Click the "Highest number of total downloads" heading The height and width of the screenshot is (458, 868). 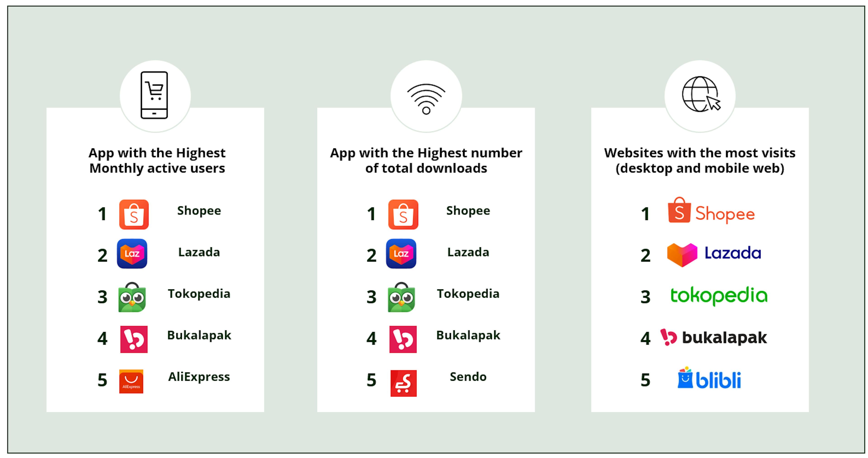point(426,160)
